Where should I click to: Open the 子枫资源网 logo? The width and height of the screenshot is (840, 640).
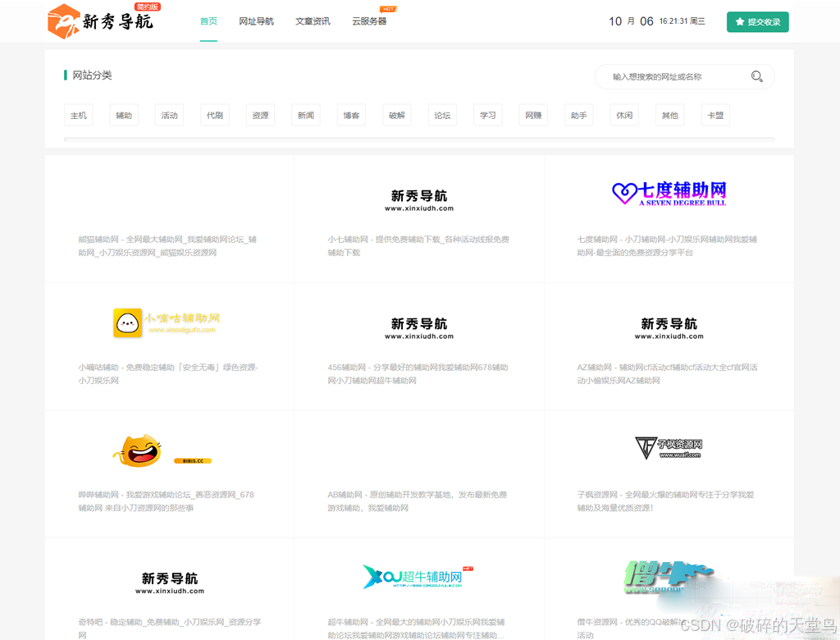(669, 448)
